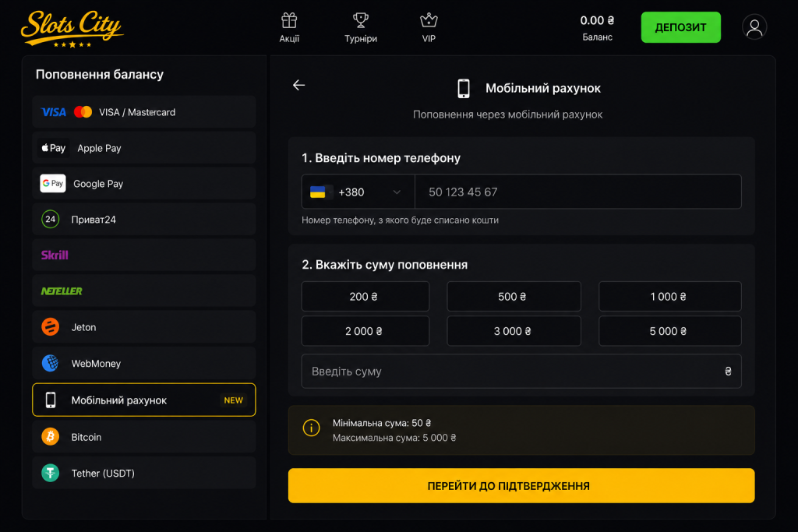Select WebMoney payment method
The height and width of the screenshot is (532, 798).
click(144, 363)
